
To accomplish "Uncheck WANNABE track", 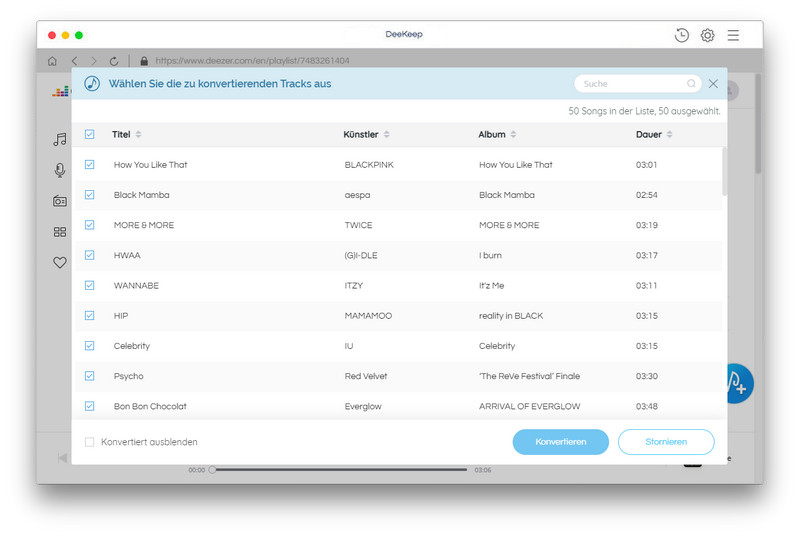I will (x=90, y=285).
